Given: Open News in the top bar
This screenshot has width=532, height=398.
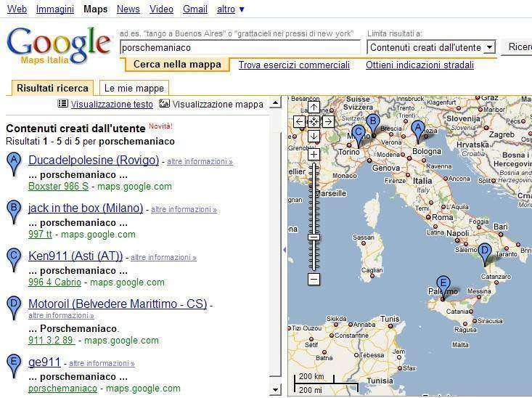Looking at the screenshot, I should [128, 9].
